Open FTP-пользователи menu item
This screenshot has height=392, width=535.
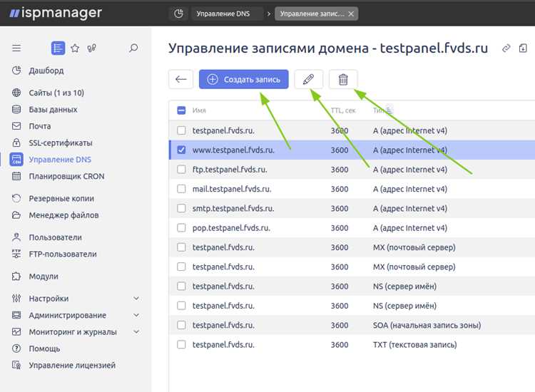tap(63, 254)
